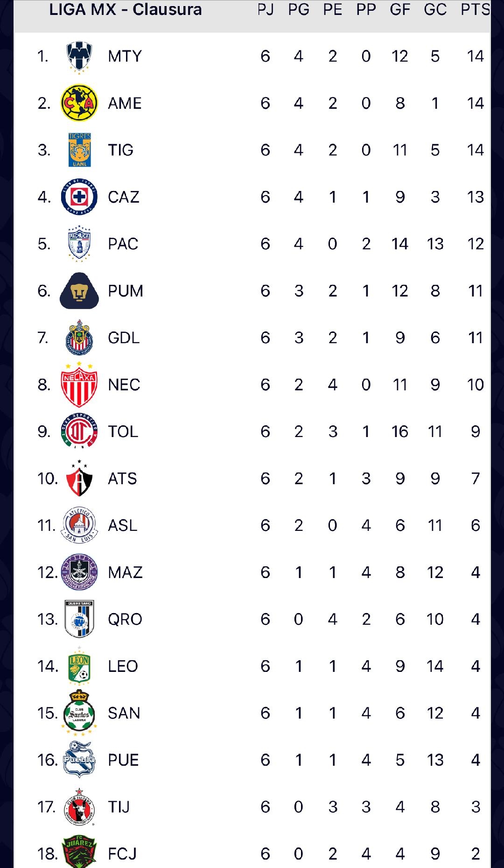
Task: Open the Puebla team crest
Action: pos(79,760)
